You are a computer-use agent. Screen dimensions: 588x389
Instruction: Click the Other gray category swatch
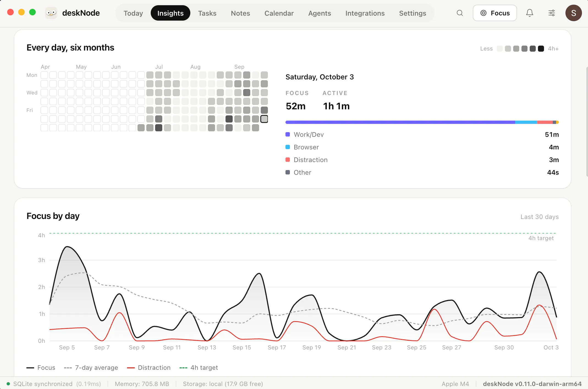(288, 172)
